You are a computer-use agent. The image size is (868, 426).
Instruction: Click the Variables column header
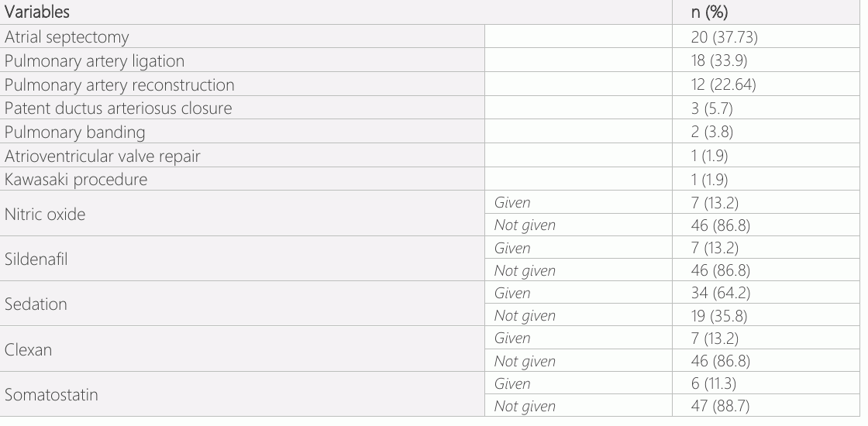point(336,12)
